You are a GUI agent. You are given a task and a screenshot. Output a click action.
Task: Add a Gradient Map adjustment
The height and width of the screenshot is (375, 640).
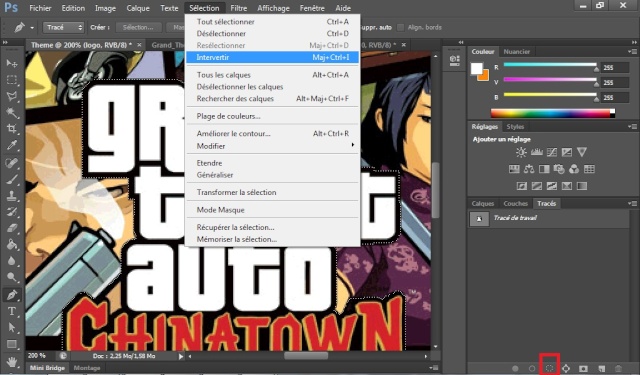(582, 186)
